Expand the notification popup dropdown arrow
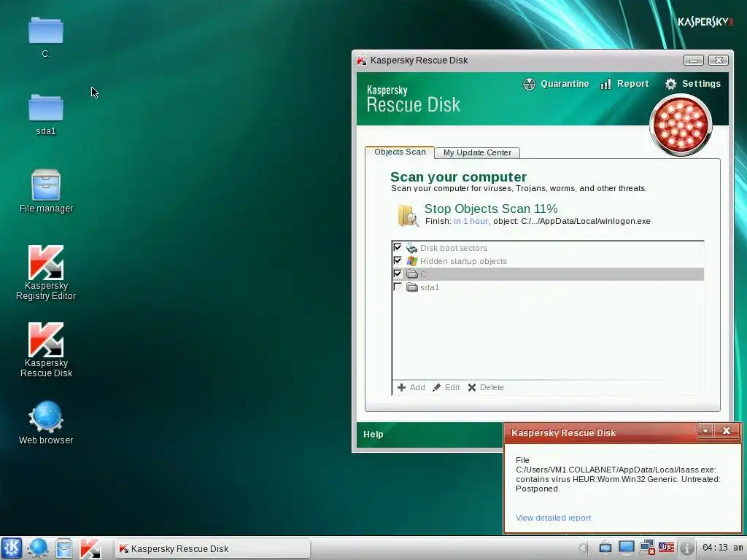The image size is (747, 560). pos(705,431)
